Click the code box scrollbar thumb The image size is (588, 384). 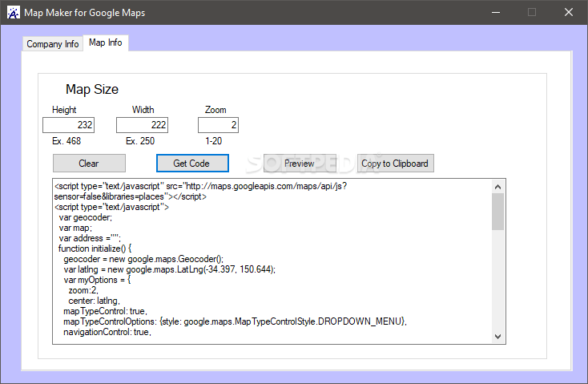click(497, 212)
